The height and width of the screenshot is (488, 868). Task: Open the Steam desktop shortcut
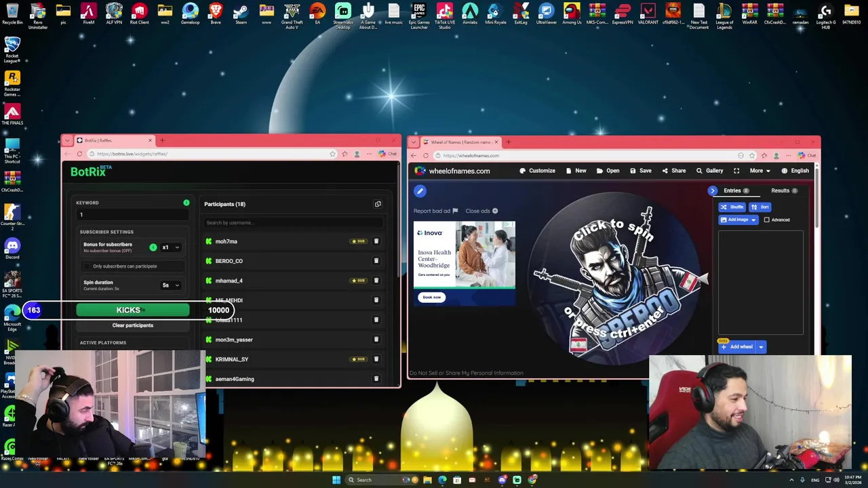click(x=241, y=14)
